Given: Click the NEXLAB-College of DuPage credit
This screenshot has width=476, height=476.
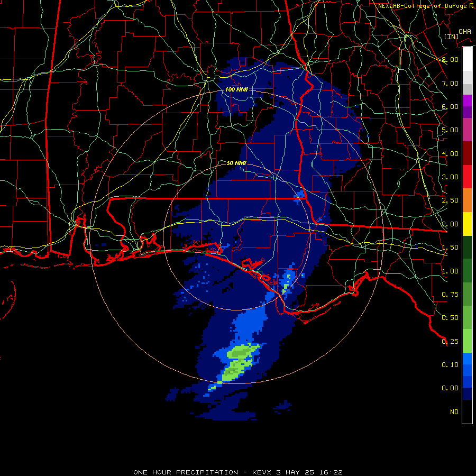Looking at the screenshot, I should coord(426,6).
